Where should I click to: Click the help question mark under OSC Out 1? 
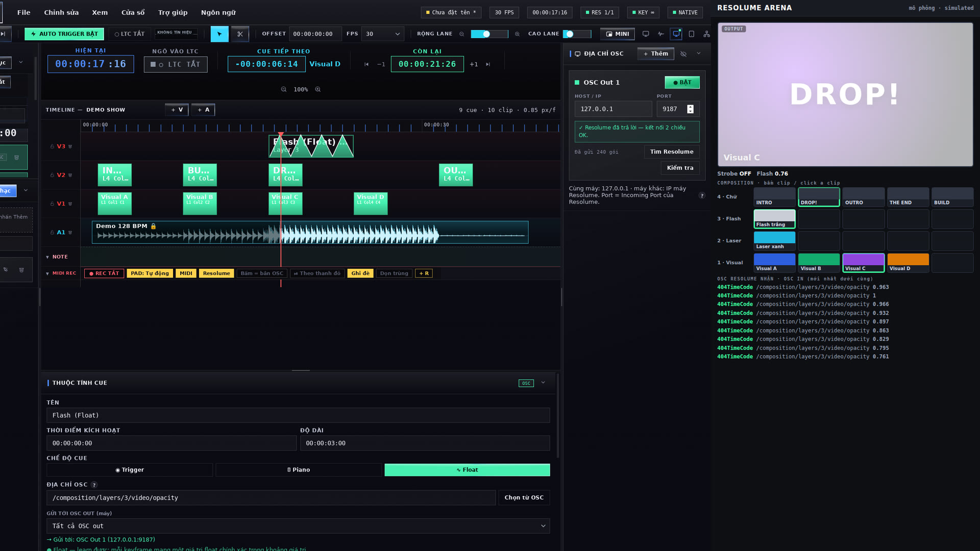click(x=702, y=195)
